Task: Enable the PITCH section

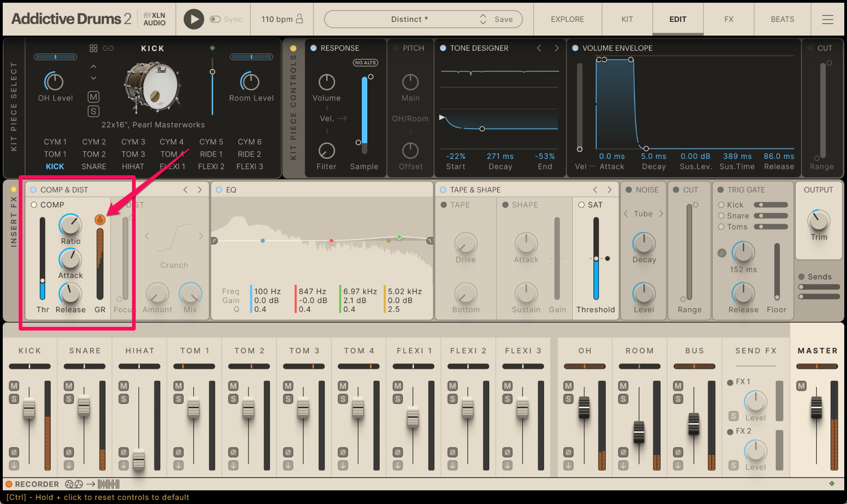Action: pyautogui.click(x=396, y=48)
